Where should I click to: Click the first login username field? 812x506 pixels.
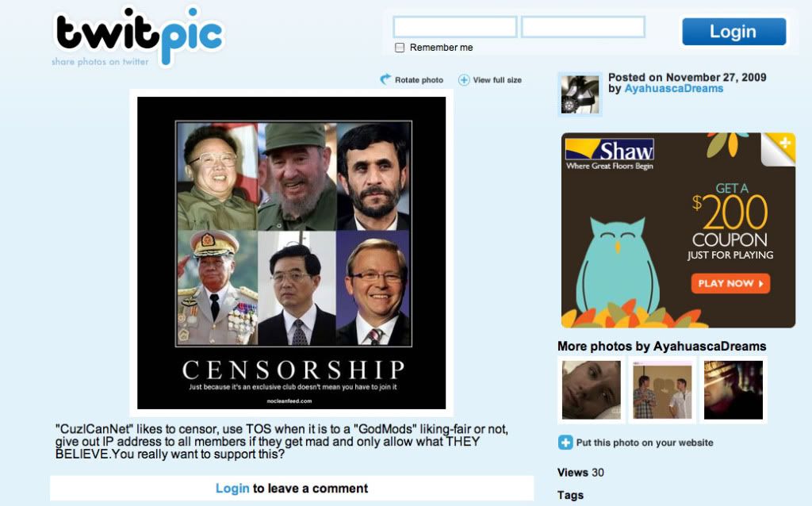(x=454, y=27)
